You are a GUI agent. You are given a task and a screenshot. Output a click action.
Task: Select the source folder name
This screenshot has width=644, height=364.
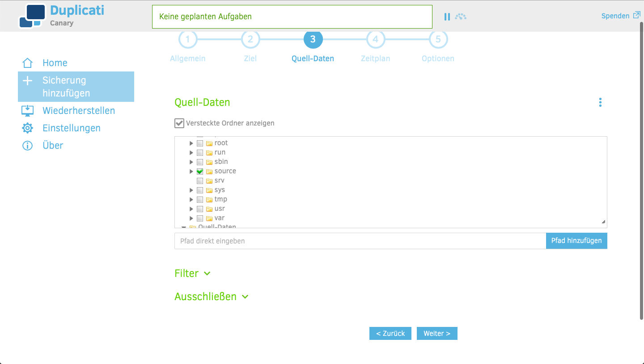[225, 171]
